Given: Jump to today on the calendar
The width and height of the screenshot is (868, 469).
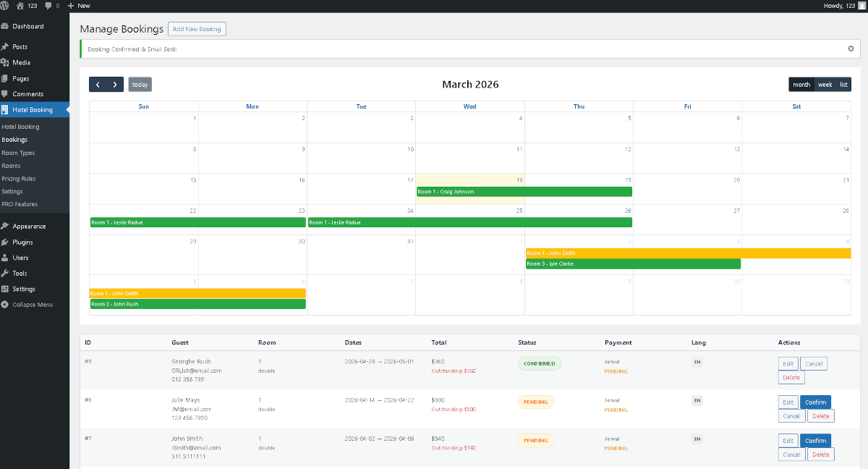Looking at the screenshot, I should pos(140,84).
